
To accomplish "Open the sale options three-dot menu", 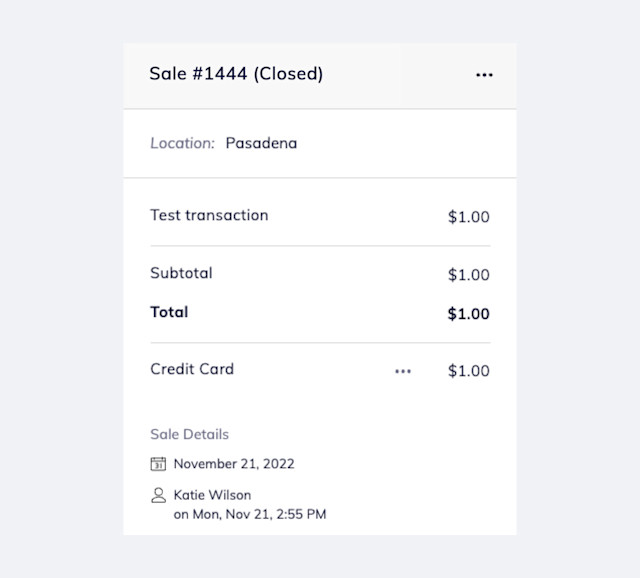I will 484,75.
